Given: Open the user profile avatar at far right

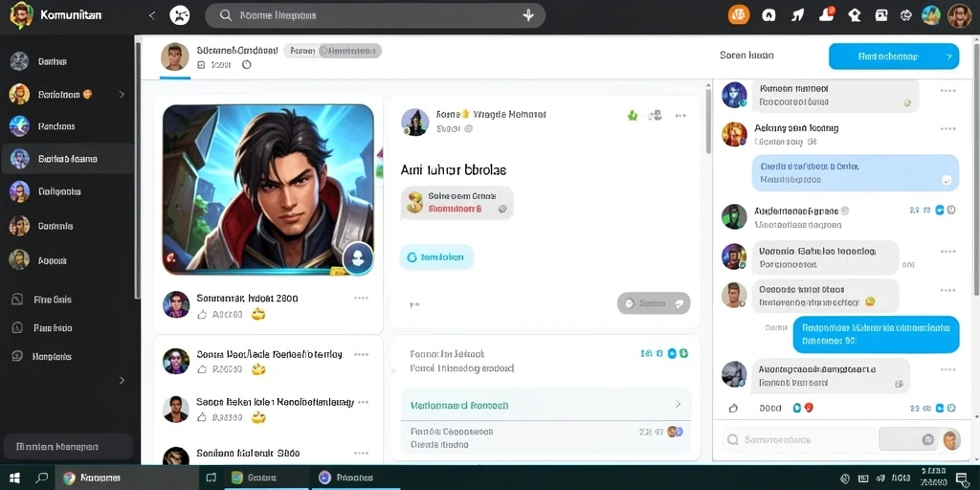Looking at the screenshot, I should [x=959, y=15].
